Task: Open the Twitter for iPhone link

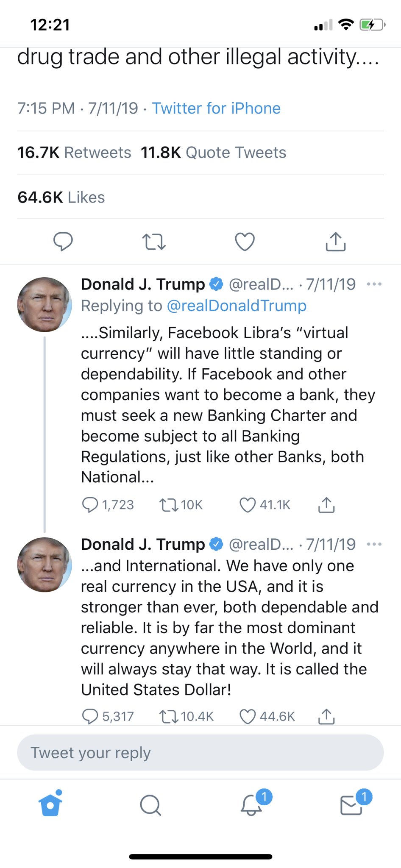Action: tap(216, 108)
